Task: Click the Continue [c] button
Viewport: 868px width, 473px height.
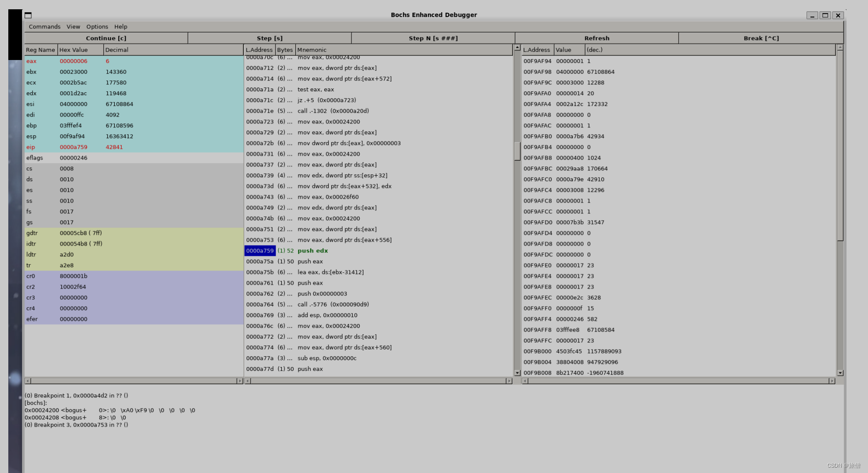Action: (106, 38)
